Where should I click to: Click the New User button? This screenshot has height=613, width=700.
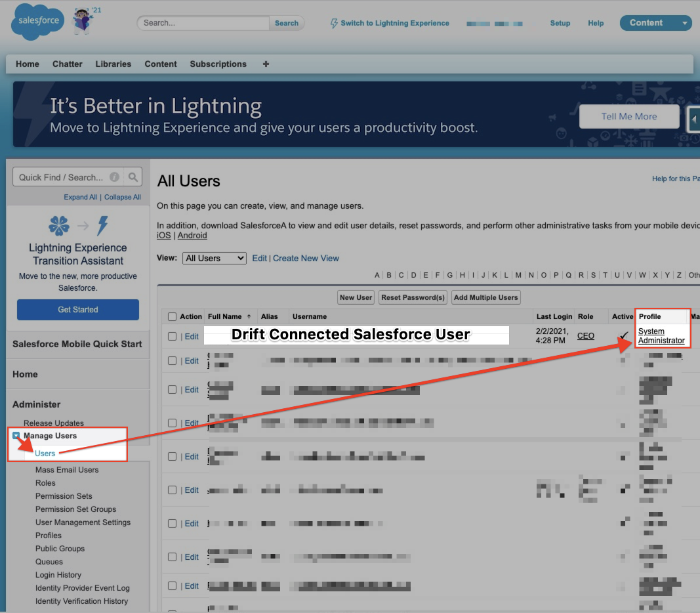click(356, 297)
